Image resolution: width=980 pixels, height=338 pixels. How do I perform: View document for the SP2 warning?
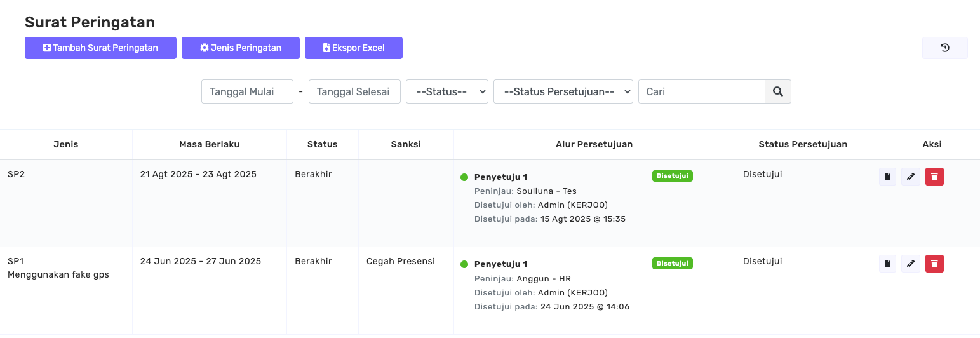(x=887, y=177)
